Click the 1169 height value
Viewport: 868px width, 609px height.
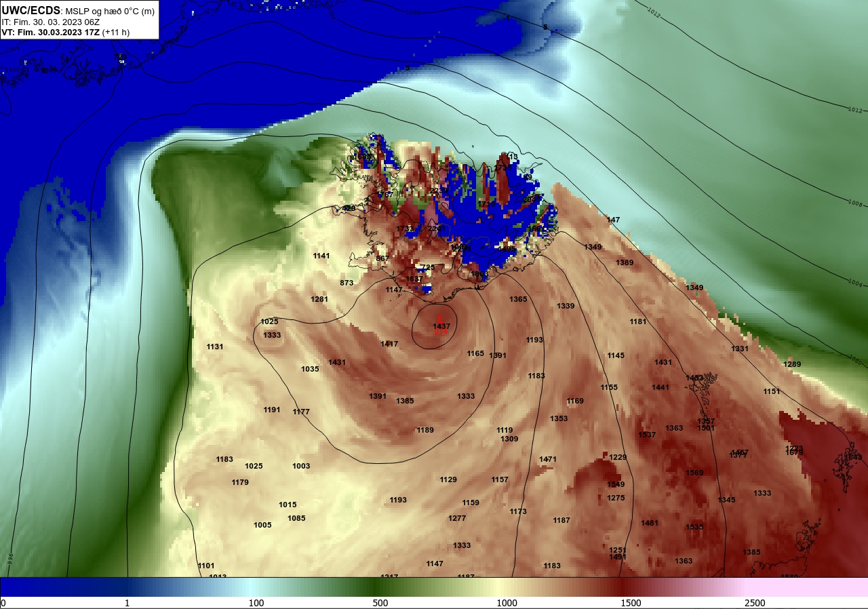pos(575,401)
